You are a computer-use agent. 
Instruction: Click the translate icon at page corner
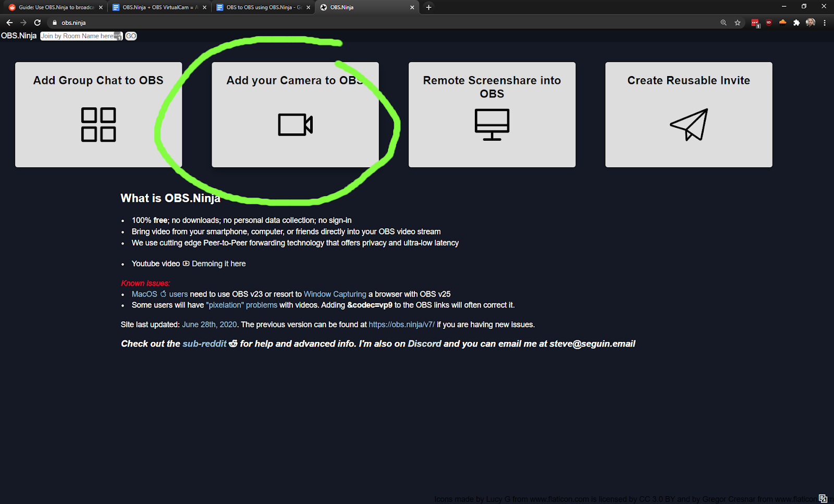coord(823,498)
